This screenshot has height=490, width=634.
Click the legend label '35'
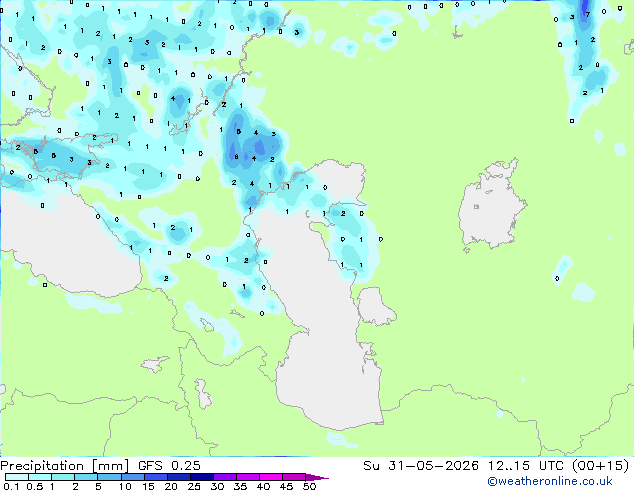coord(240,486)
